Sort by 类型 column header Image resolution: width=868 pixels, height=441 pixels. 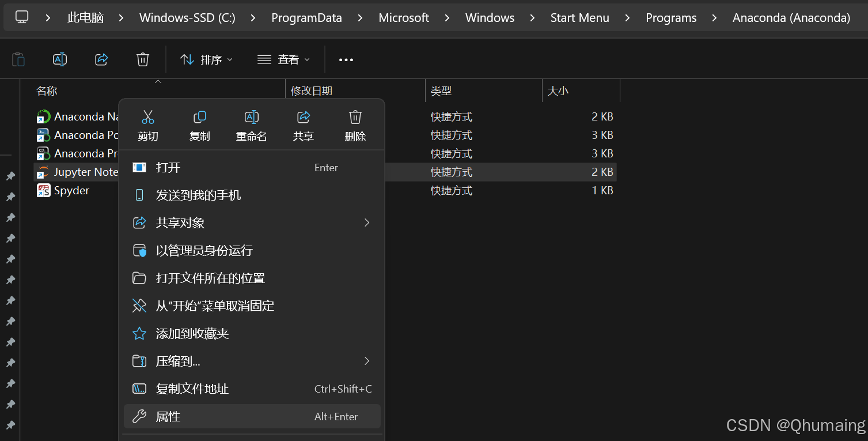point(441,91)
